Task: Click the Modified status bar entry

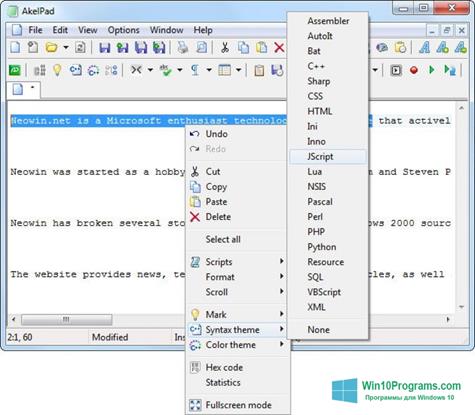Action: 110,337
